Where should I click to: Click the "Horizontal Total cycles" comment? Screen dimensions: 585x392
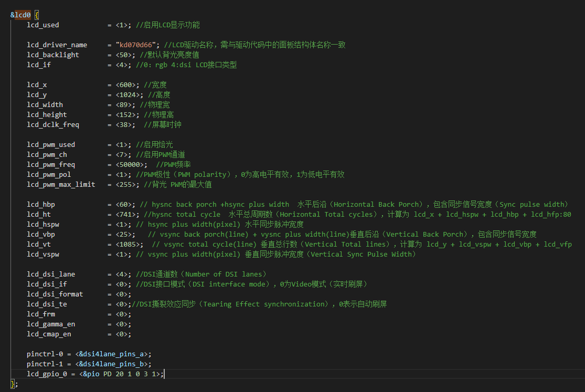326,214
